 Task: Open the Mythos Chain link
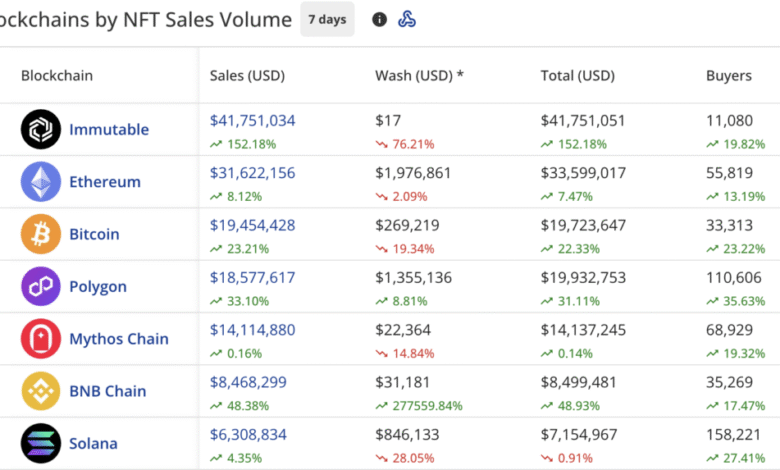pos(119,339)
